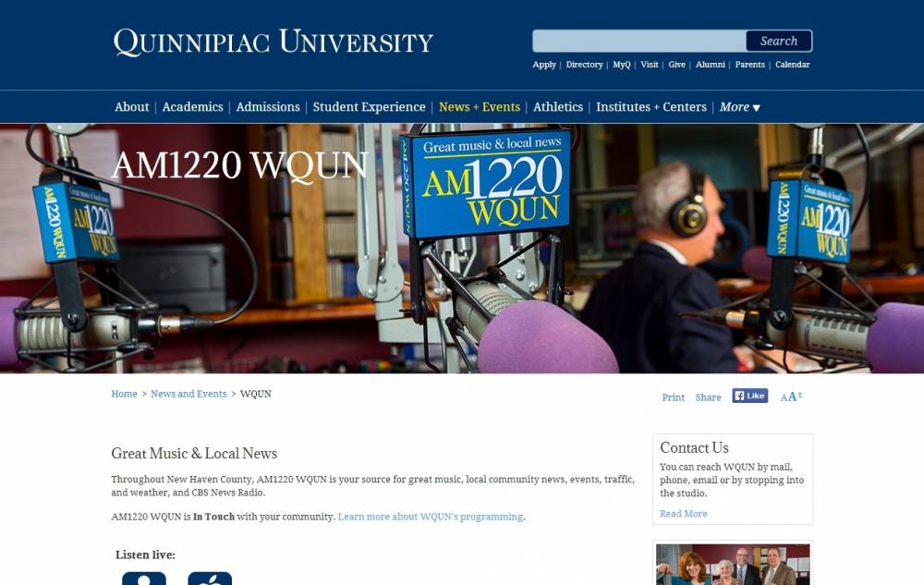Click in the site search field
Image resolution: width=924 pixels, height=585 pixels.
point(638,41)
